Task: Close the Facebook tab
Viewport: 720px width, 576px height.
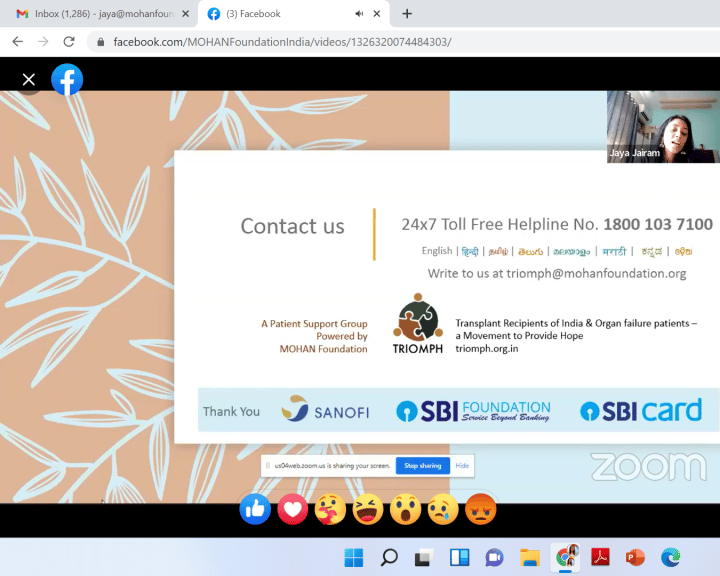Action: [x=377, y=14]
